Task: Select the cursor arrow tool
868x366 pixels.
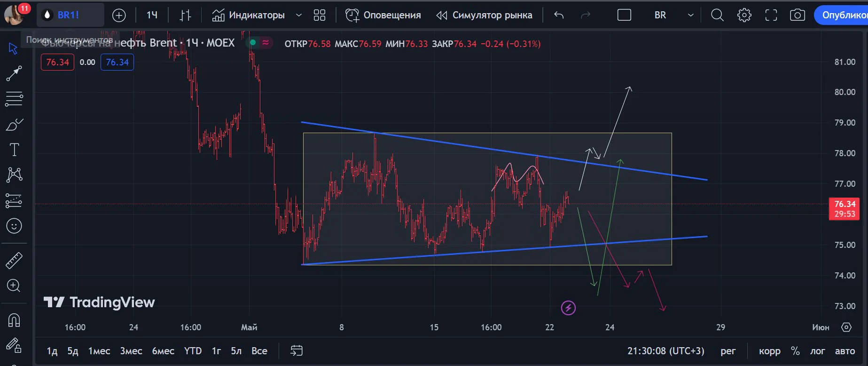Action: point(13,48)
